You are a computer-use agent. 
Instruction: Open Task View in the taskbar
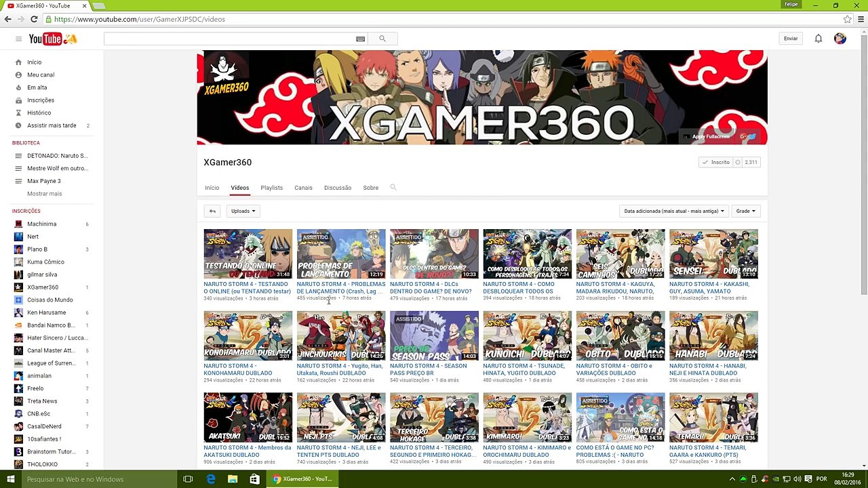[x=188, y=479]
